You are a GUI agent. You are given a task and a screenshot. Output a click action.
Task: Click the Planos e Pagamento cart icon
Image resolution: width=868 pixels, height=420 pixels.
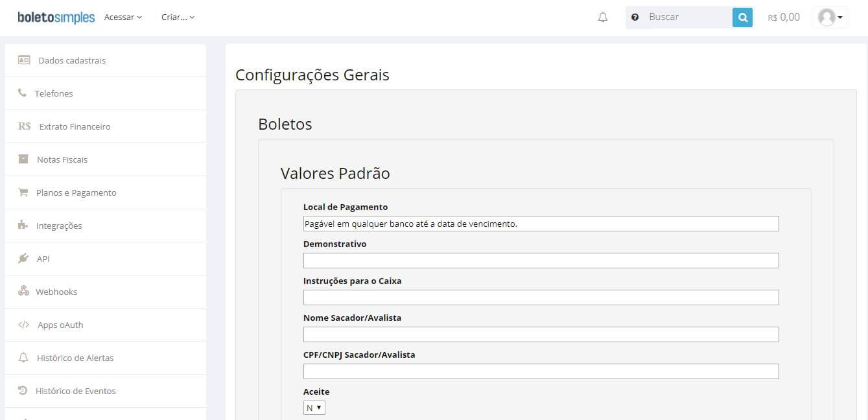point(23,192)
